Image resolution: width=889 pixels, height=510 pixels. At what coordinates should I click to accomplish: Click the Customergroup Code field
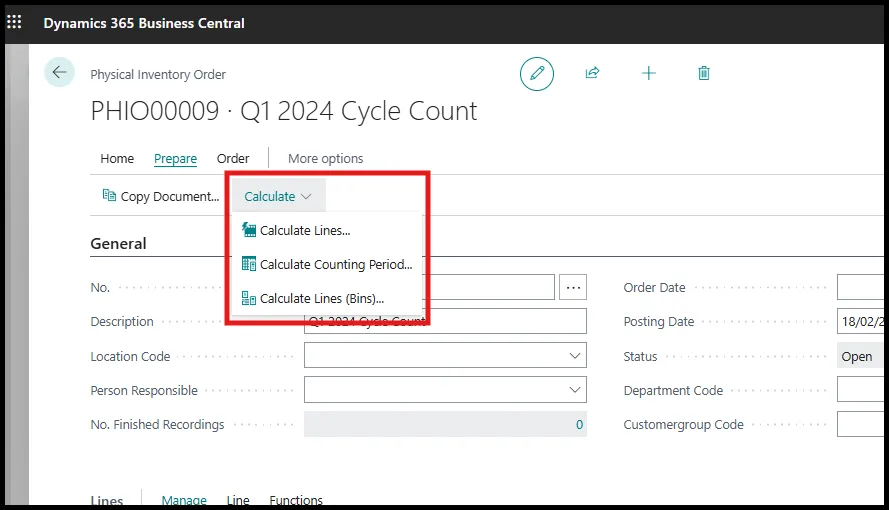click(x=860, y=424)
